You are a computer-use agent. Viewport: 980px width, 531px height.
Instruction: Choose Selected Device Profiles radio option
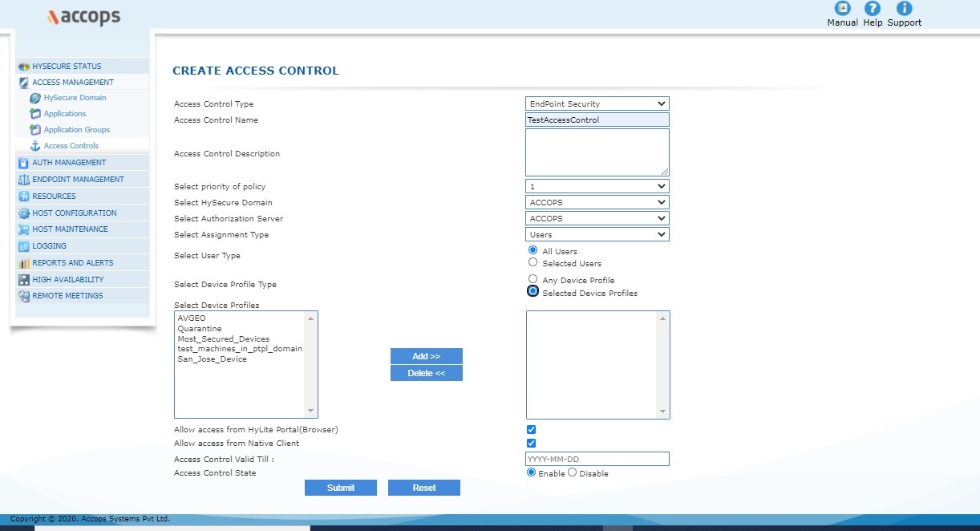(x=533, y=291)
